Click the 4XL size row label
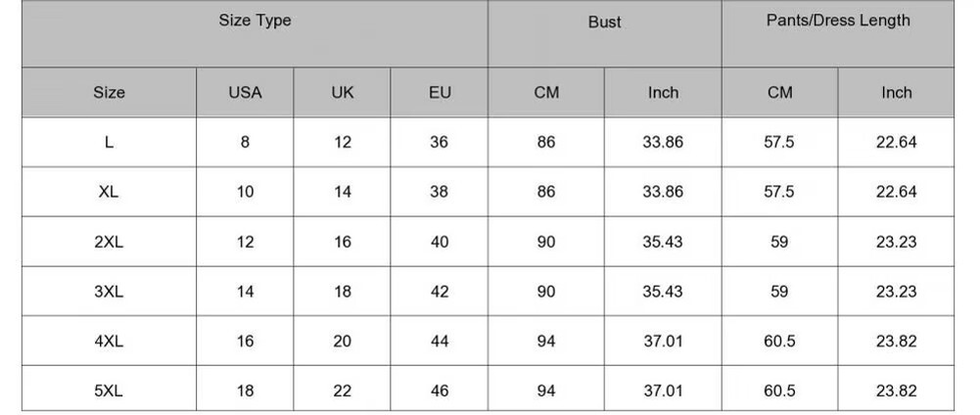The width and height of the screenshot is (980, 415). 109,342
